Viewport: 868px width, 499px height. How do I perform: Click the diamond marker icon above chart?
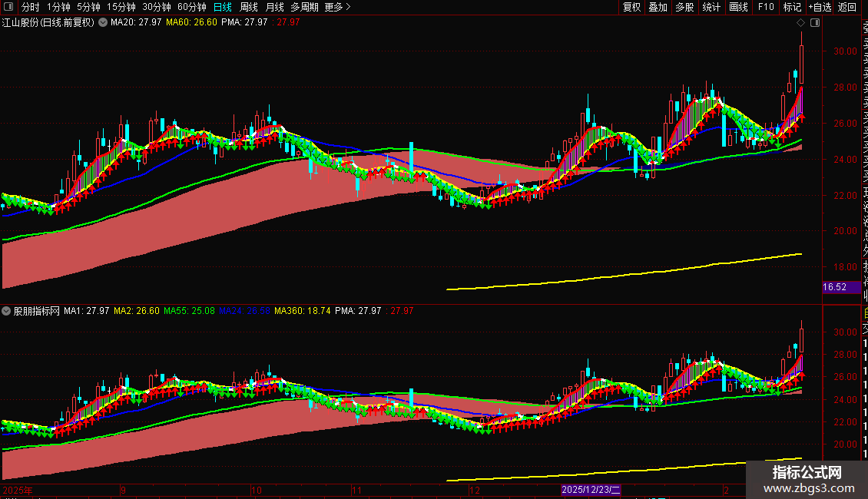click(800, 23)
